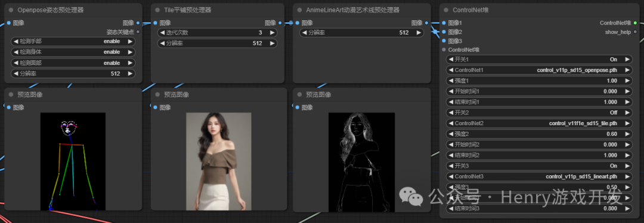Click the 图像 output port of the Tile node
Viewport: 644px width, 223px height.
click(280, 23)
